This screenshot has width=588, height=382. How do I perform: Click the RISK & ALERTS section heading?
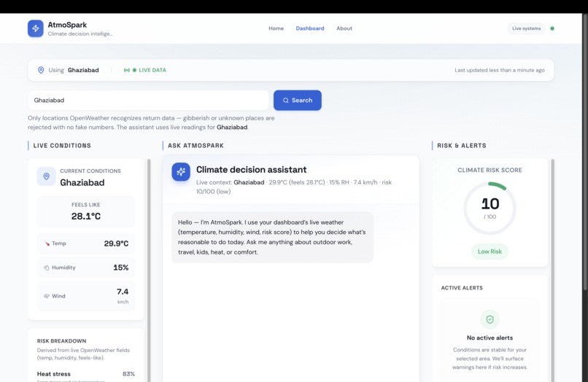click(x=462, y=146)
